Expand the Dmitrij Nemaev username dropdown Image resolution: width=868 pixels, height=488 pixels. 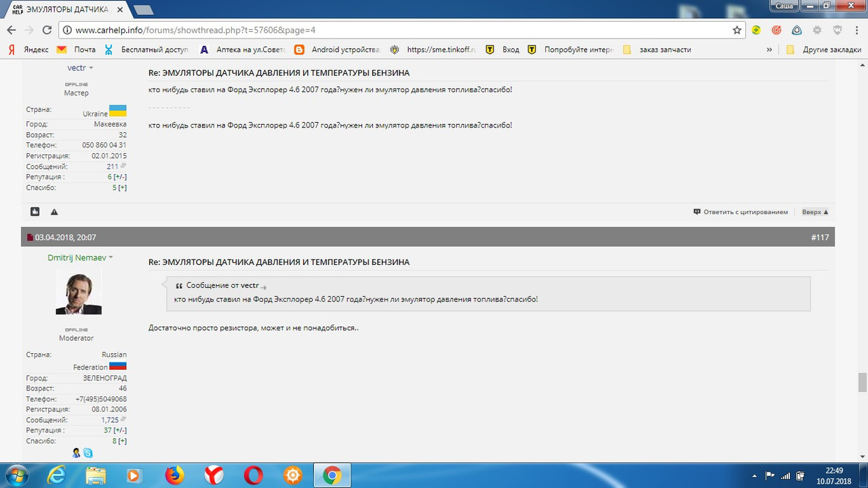[x=111, y=258]
